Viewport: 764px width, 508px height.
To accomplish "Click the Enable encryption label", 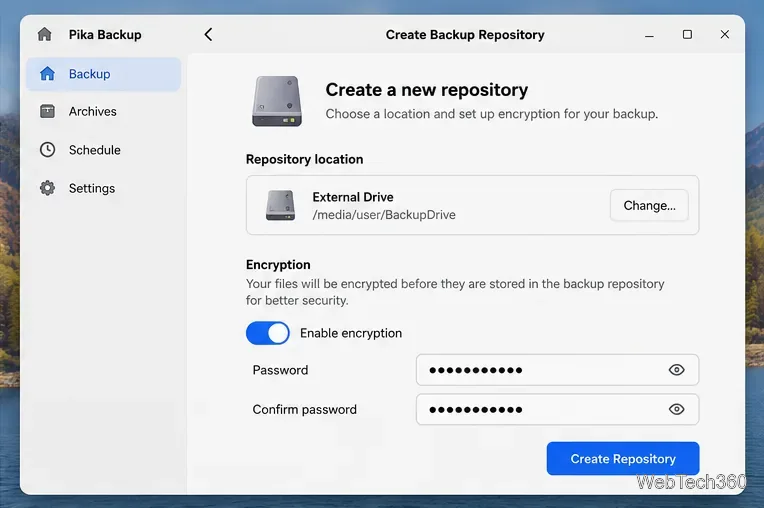I will (x=351, y=333).
